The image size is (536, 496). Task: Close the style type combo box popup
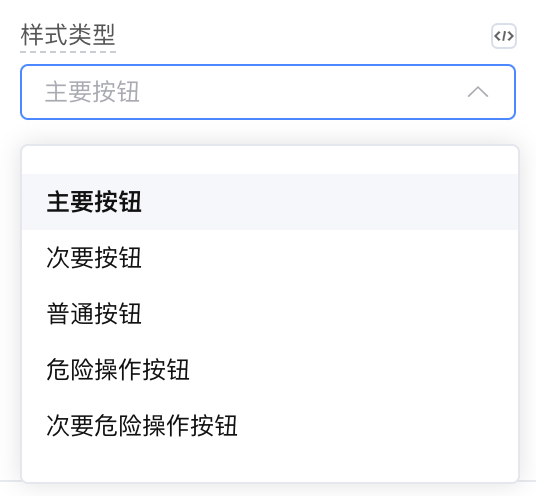[478, 92]
